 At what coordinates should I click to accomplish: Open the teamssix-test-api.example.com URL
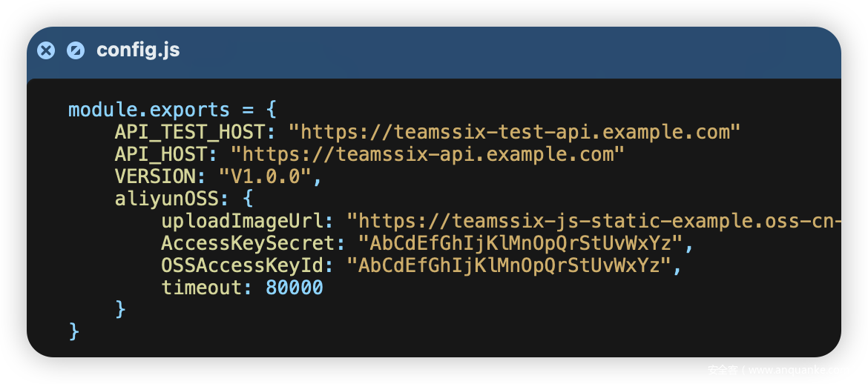(x=514, y=133)
